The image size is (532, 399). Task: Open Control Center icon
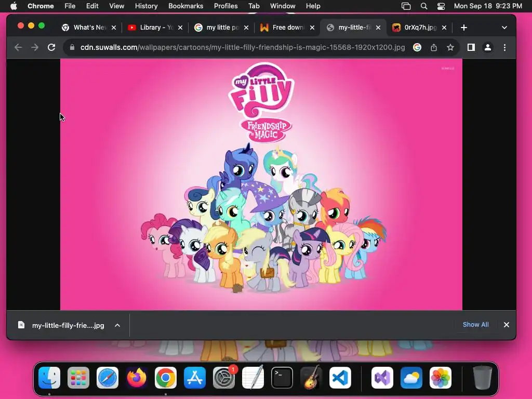pyautogui.click(x=441, y=6)
